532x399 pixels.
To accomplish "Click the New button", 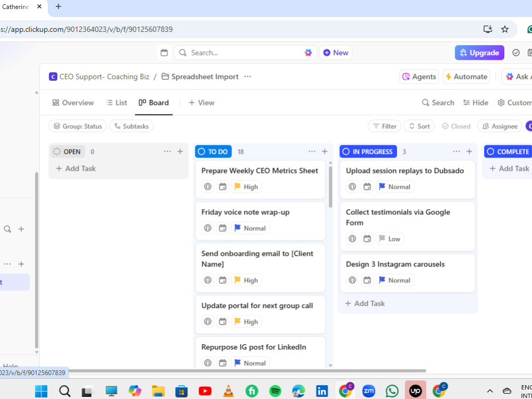I will (x=336, y=53).
